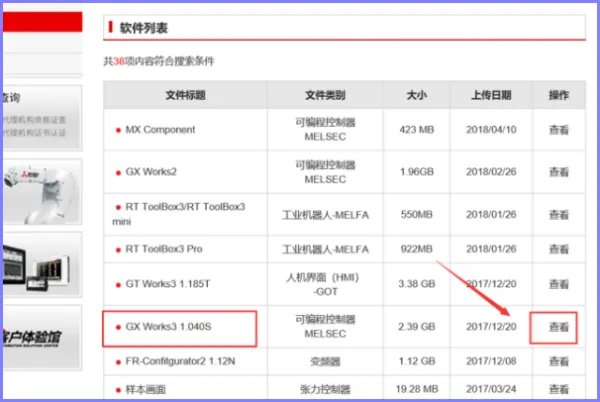Image resolution: width=600 pixels, height=402 pixels.
Task: Open the 查询 sidebar panel
Action: pos(41,117)
